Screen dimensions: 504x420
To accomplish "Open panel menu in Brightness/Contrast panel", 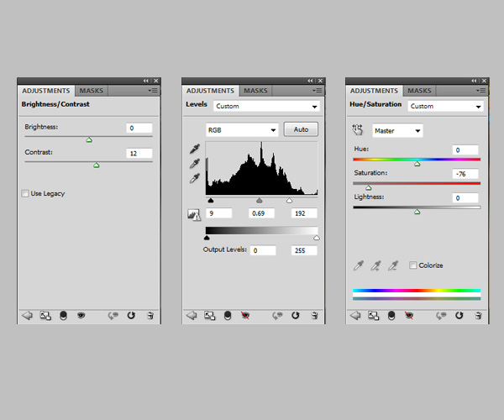I will (x=154, y=91).
